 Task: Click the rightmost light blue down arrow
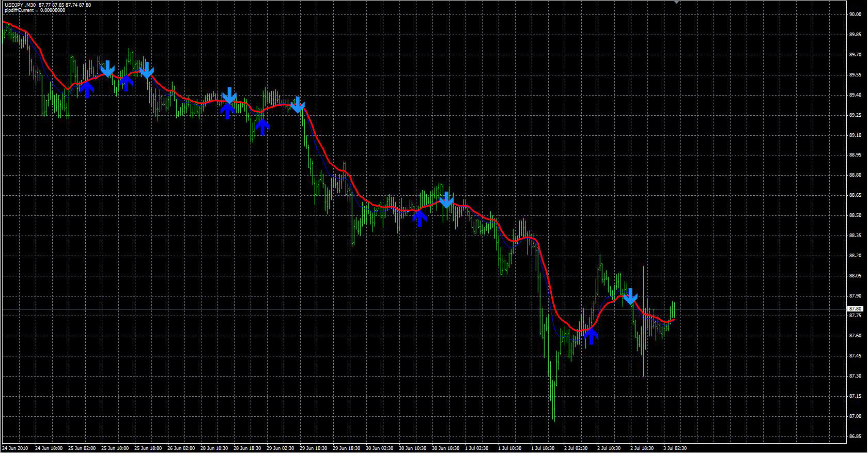(630, 296)
